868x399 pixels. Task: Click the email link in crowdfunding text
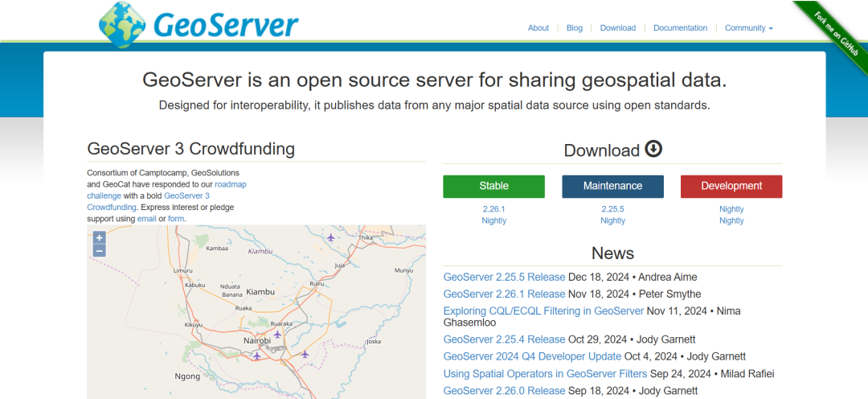point(147,219)
